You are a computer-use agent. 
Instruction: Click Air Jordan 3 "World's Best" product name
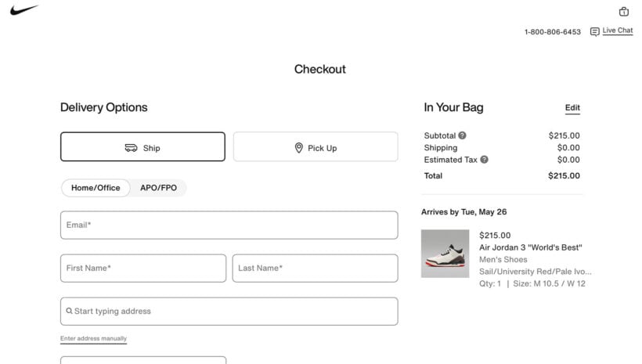pyautogui.click(x=531, y=247)
